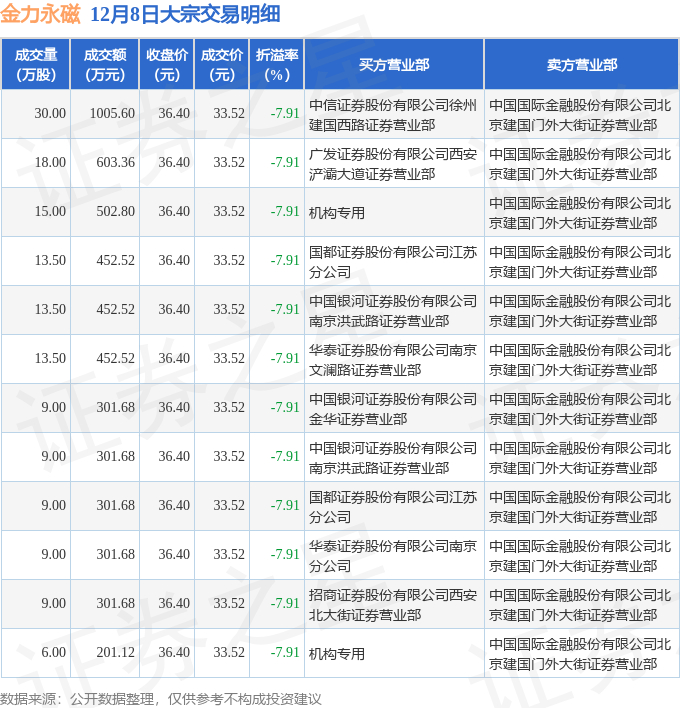Select the 折溢率(%) column header
This screenshot has height=708, width=680.
(x=277, y=65)
